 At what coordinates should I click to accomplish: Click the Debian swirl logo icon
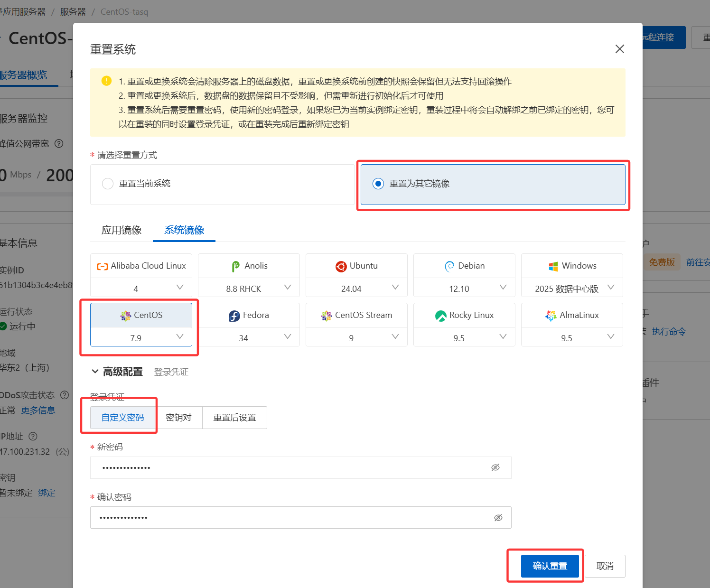click(449, 266)
